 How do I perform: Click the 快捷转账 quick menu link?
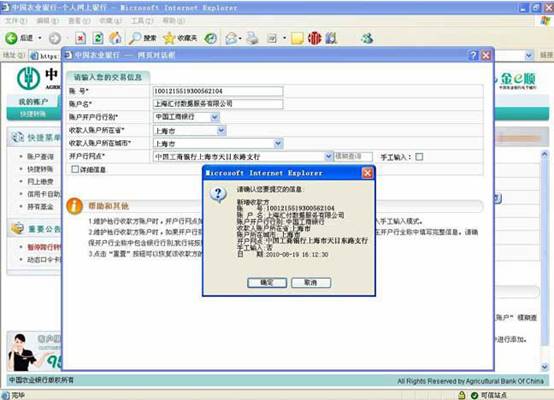40,169
